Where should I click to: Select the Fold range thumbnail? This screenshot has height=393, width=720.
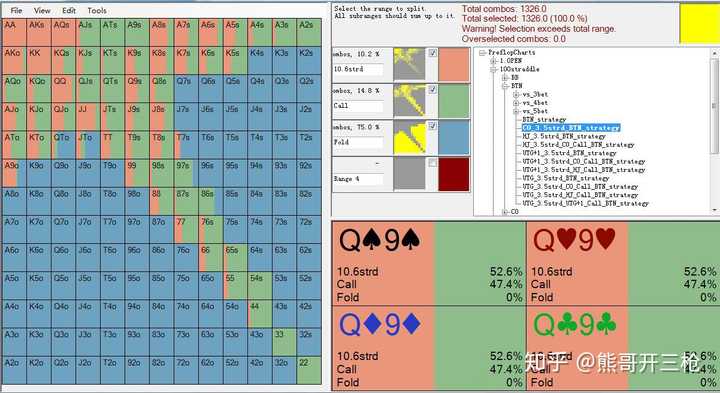410,138
